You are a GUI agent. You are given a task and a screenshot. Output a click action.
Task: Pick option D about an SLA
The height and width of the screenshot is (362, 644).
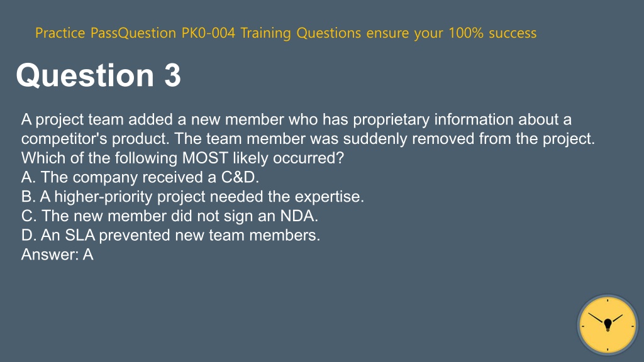coord(170,235)
